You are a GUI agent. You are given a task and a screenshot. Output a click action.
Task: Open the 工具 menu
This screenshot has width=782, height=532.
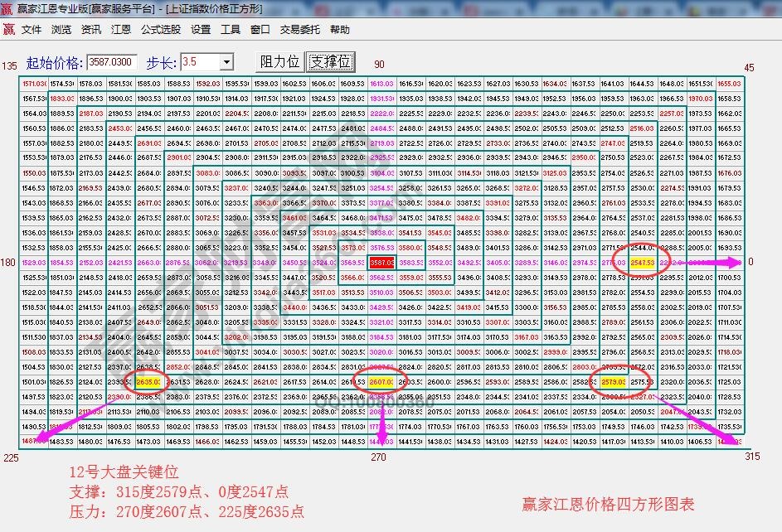[x=229, y=29]
